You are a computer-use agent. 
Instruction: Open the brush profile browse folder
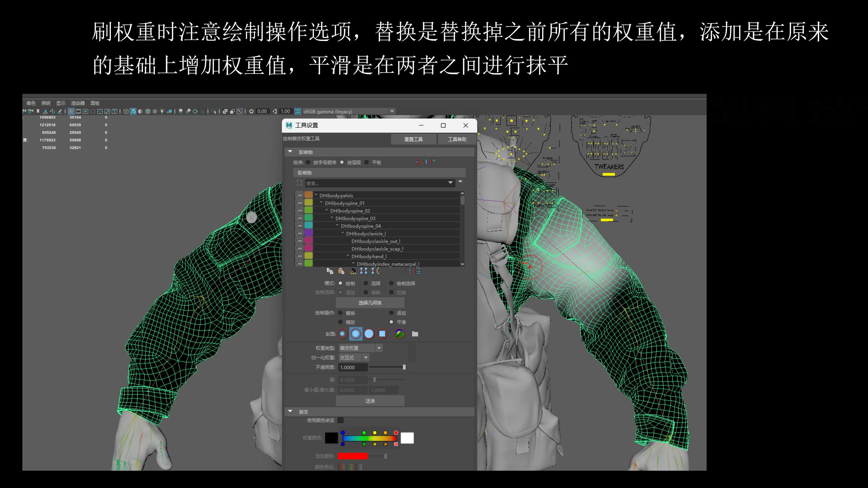pos(415,334)
